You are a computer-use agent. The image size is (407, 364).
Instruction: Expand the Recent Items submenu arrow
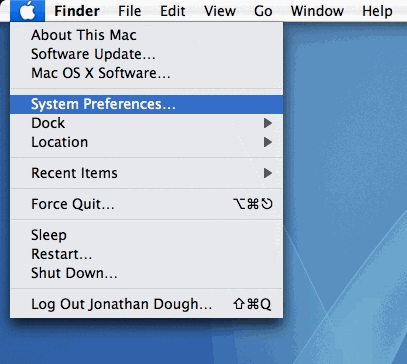click(x=268, y=173)
